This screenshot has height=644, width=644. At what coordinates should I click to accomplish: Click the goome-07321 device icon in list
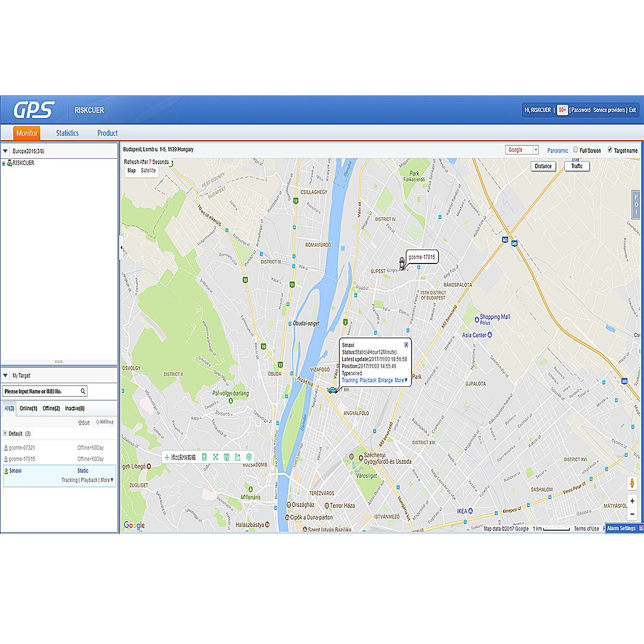tap(6, 448)
